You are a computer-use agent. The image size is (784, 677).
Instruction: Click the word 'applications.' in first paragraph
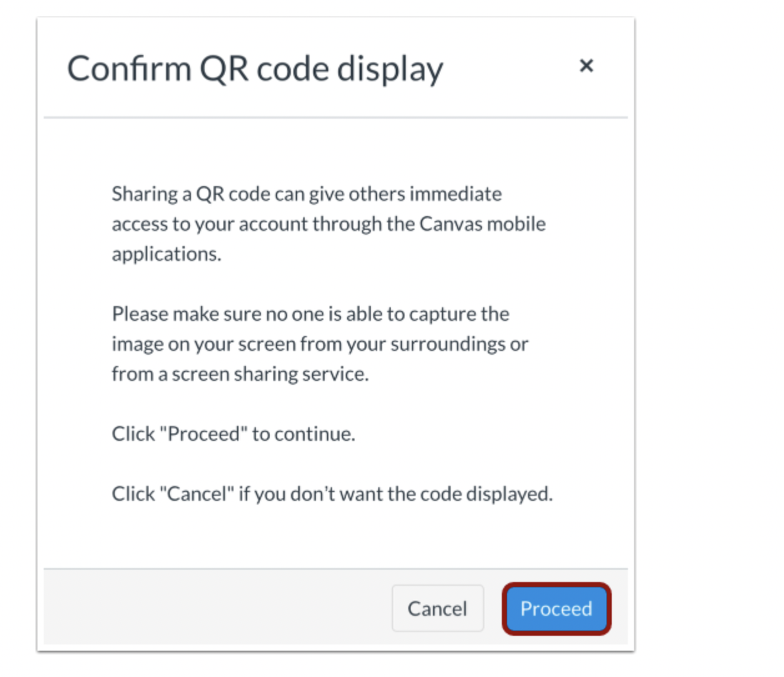[x=166, y=254]
